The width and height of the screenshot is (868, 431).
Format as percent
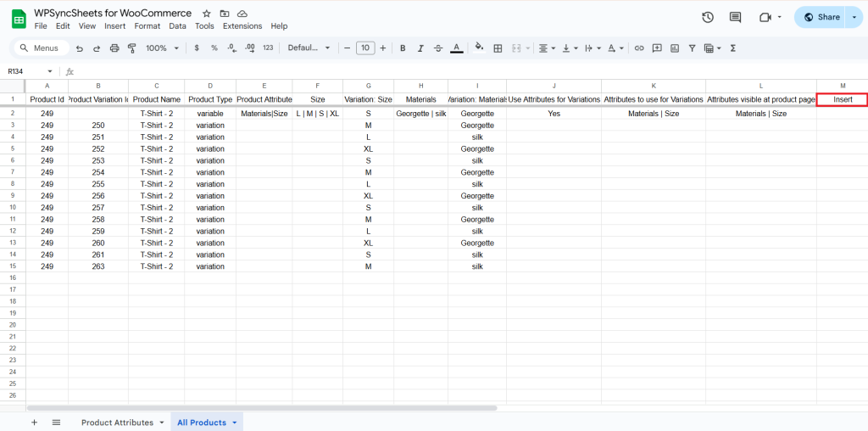pyautogui.click(x=214, y=48)
